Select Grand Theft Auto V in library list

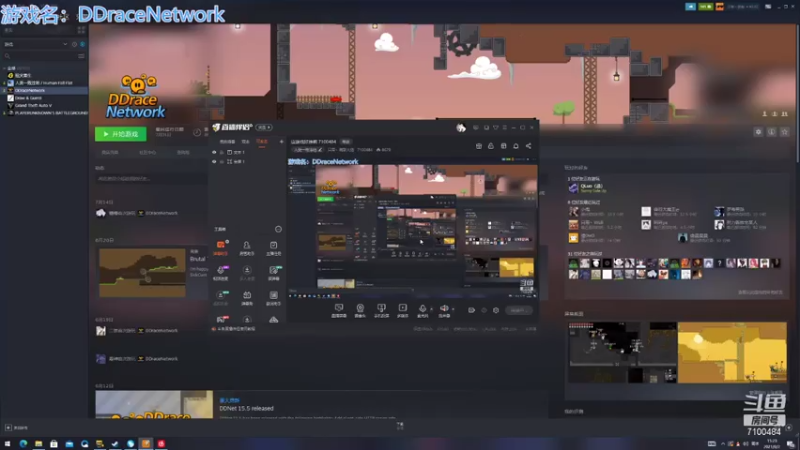point(34,105)
